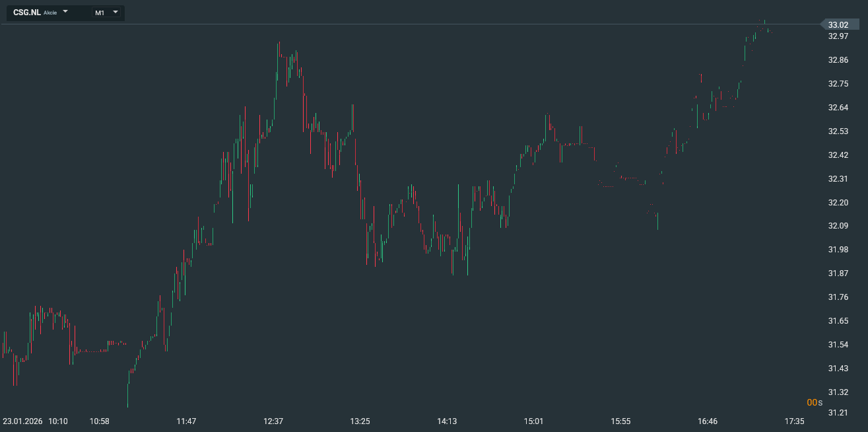This screenshot has height=432, width=868.
Task: Click the 12:37 time axis label
Action: tap(273, 421)
